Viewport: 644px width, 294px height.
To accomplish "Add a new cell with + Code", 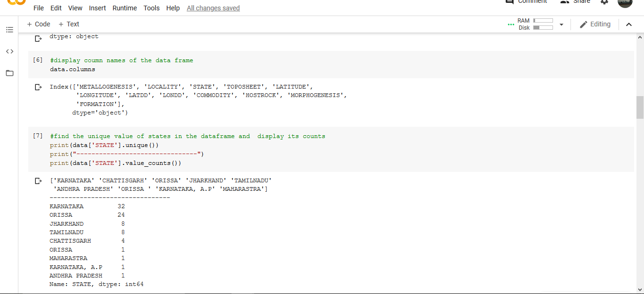I will click(x=38, y=24).
